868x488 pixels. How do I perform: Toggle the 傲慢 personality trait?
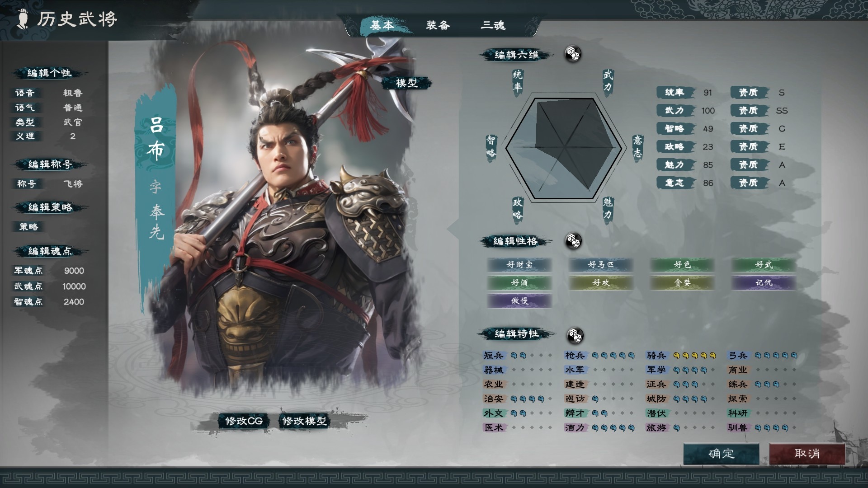pos(519,301)
